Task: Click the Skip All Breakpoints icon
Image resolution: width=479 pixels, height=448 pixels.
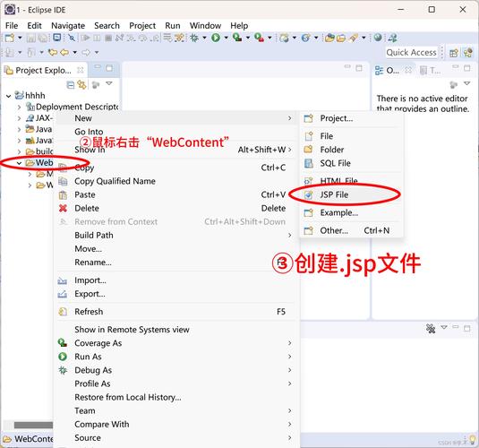Action: tap(72, 38)
